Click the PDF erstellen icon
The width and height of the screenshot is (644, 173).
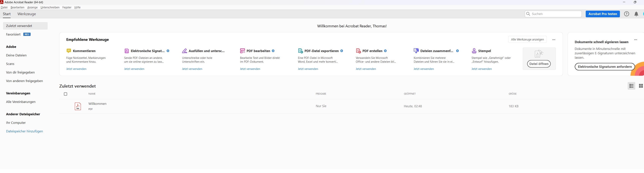(x=358, y=51)
